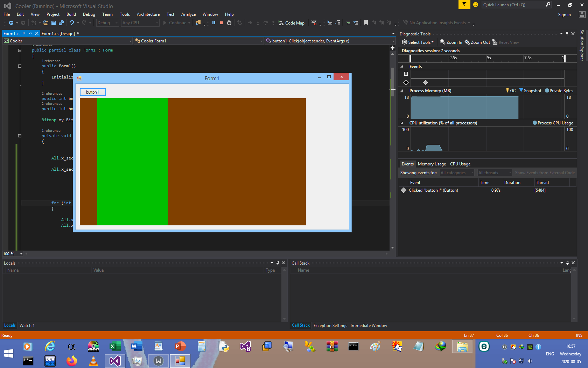Open the Locals panel options dropdown
Image resolution: width=588 pixels, height=368 pixels.
[x=272, y=263]
